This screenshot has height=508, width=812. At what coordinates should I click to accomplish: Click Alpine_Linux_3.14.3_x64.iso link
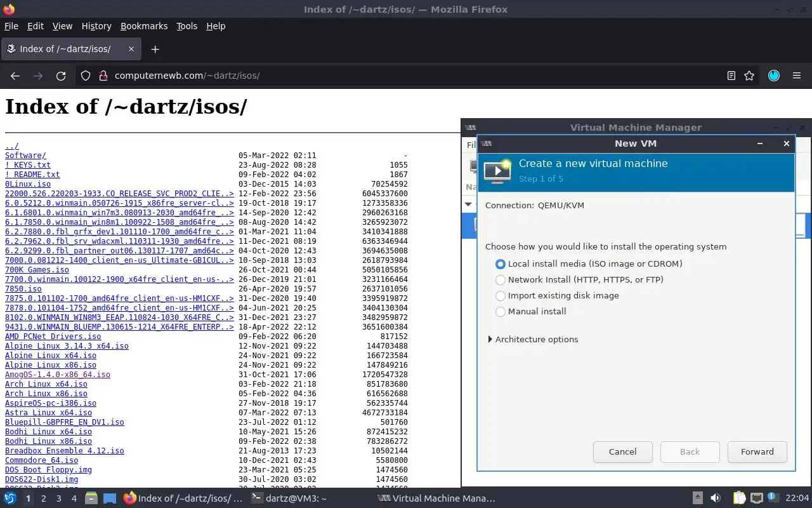click(67, 346)
